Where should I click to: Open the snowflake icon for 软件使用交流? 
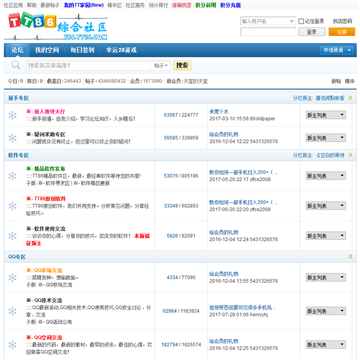[x=12, y=236]
